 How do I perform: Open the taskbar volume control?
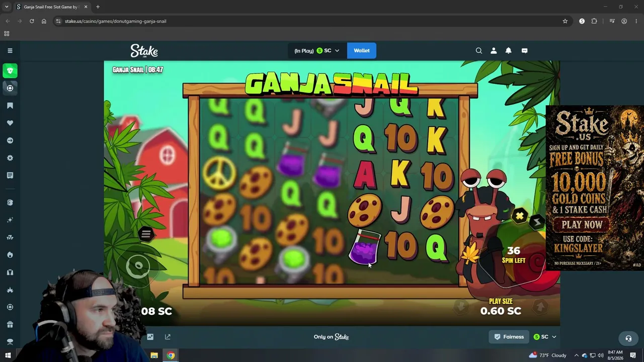pos(600,355)
